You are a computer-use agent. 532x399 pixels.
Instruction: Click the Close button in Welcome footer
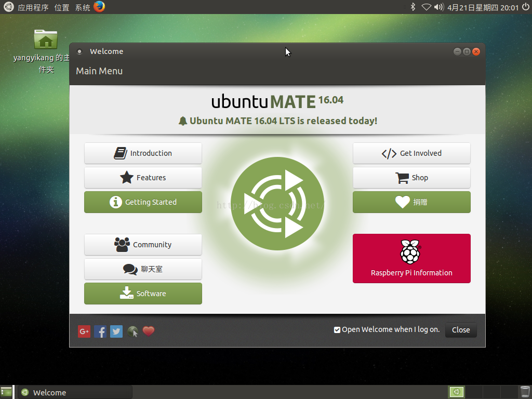[461, 330]
